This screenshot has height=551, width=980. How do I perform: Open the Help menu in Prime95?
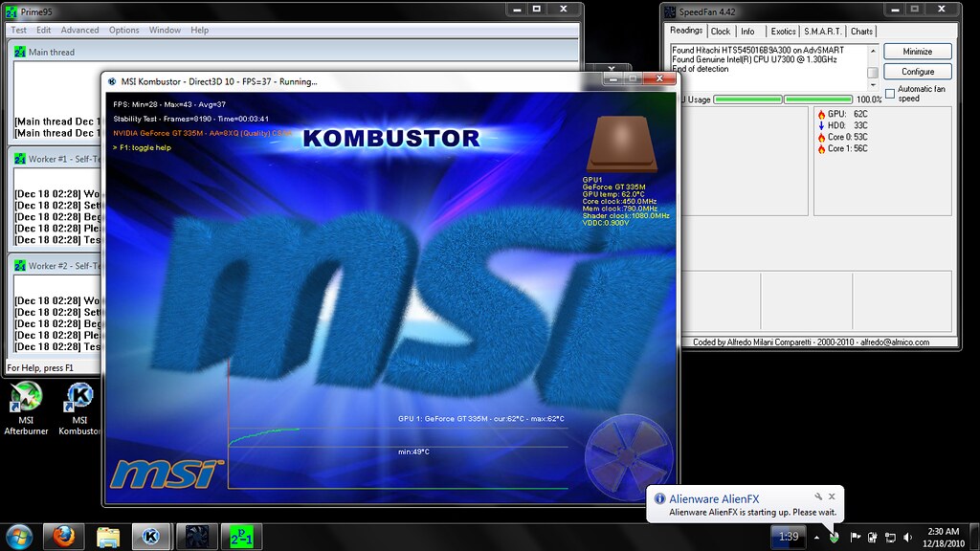[199, 30]
